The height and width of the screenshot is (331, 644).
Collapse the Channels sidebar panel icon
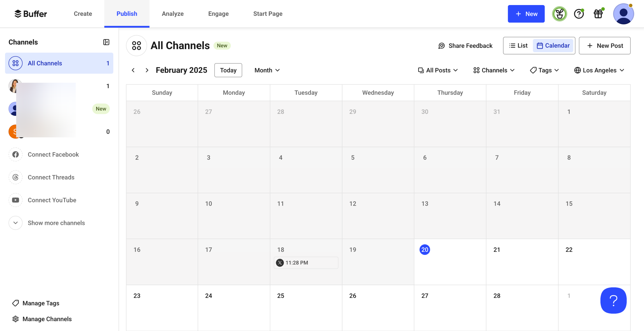pos(106,42)
